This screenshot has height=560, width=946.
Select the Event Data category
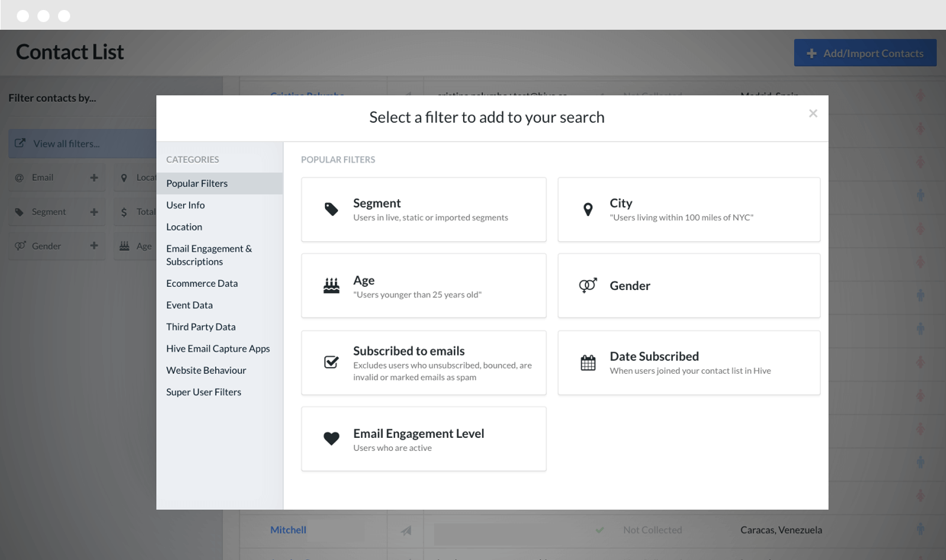pos(189,305)
